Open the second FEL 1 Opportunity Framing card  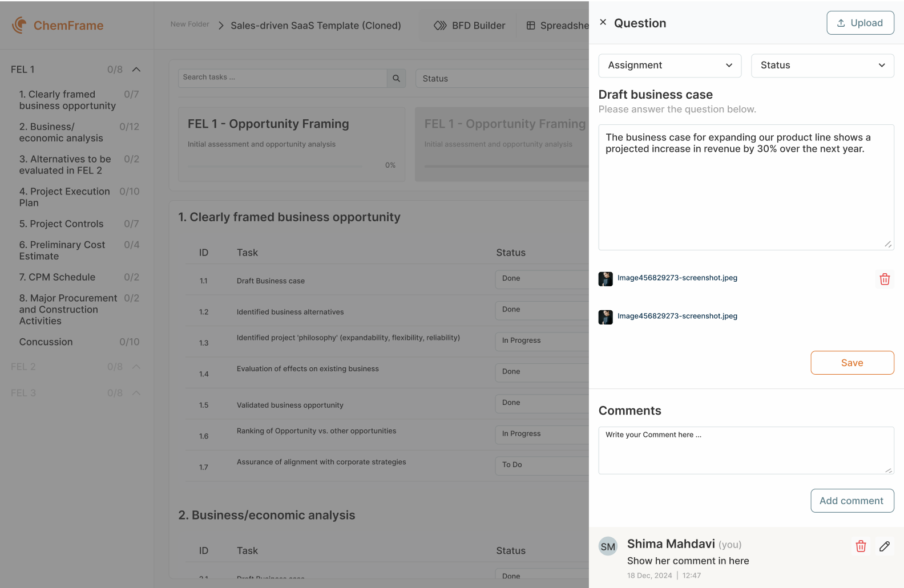(x=502, y=144)
